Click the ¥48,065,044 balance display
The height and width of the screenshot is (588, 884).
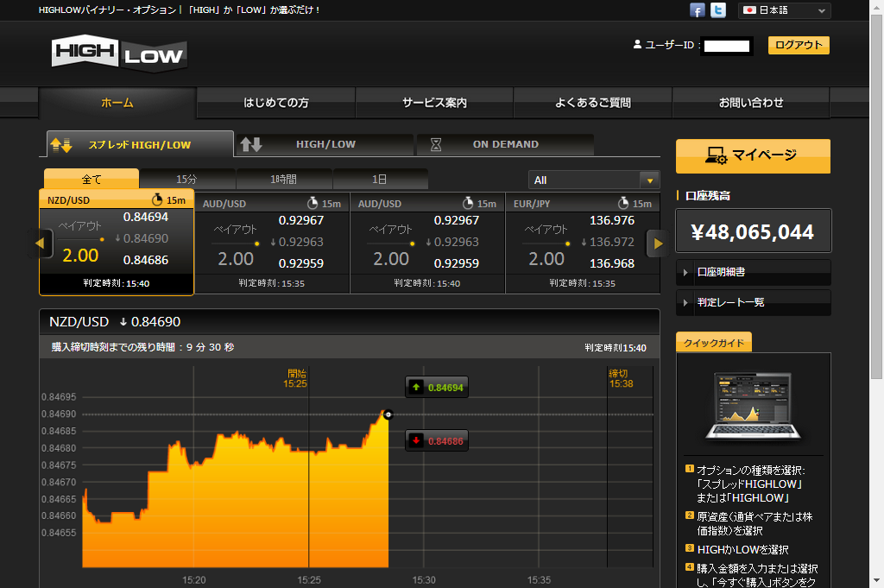(753, 231)
